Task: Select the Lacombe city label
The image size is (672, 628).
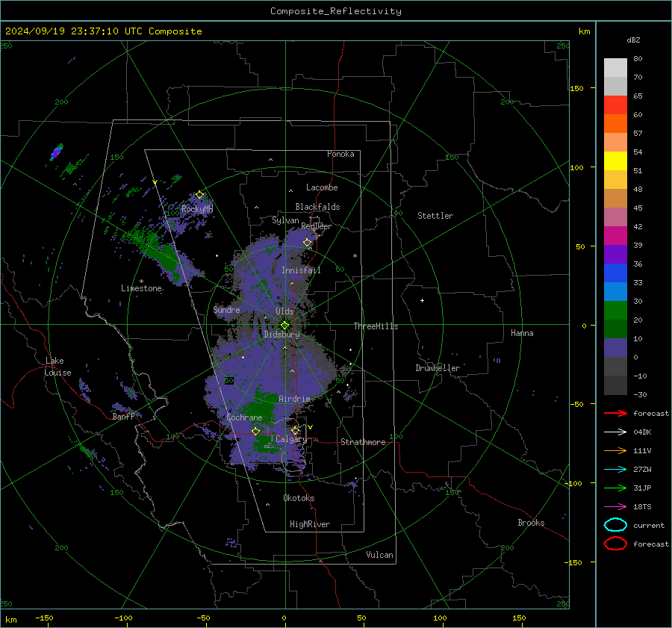Action: click(322, 187)
